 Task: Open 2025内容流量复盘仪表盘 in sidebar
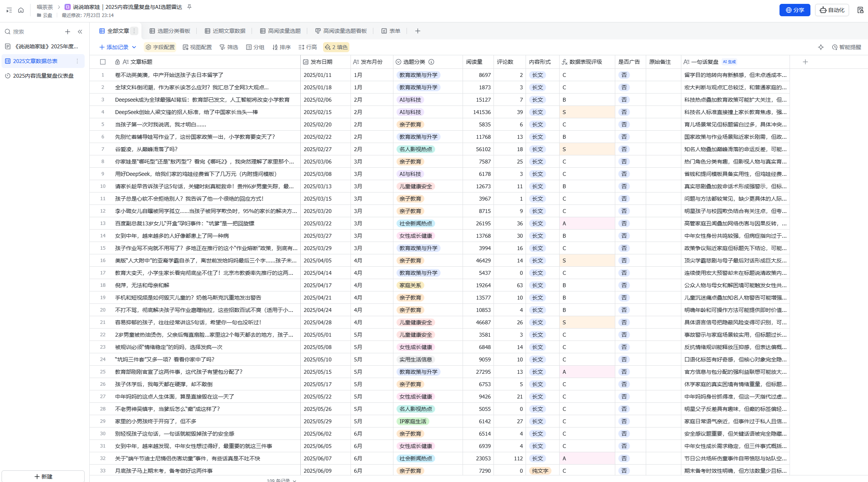pyautogui.click(x=43, y=76)
